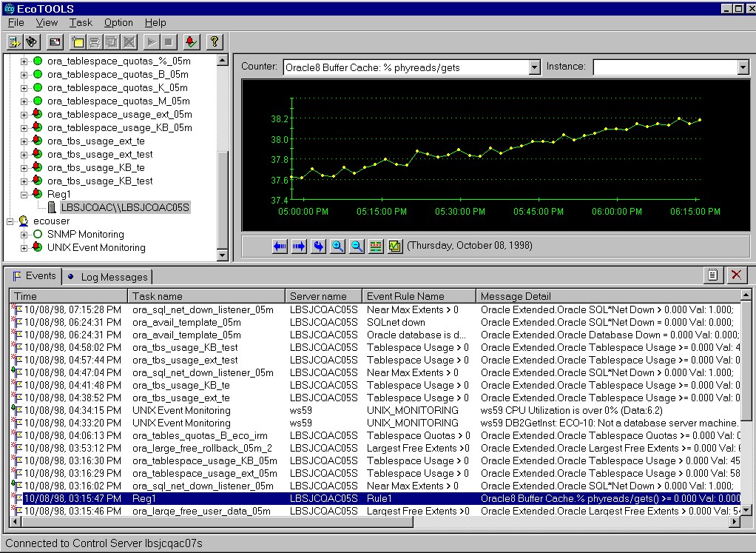This screenshot has width=756, height=553.
Task: Click the stop toolbar button
Action: (168, 42)
